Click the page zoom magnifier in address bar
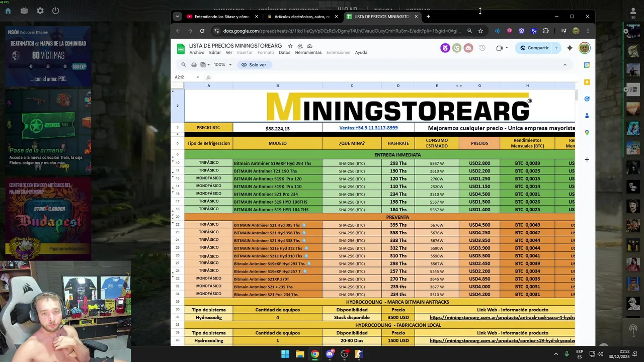Screen dimensions: 644x362 tap(469, 31)
